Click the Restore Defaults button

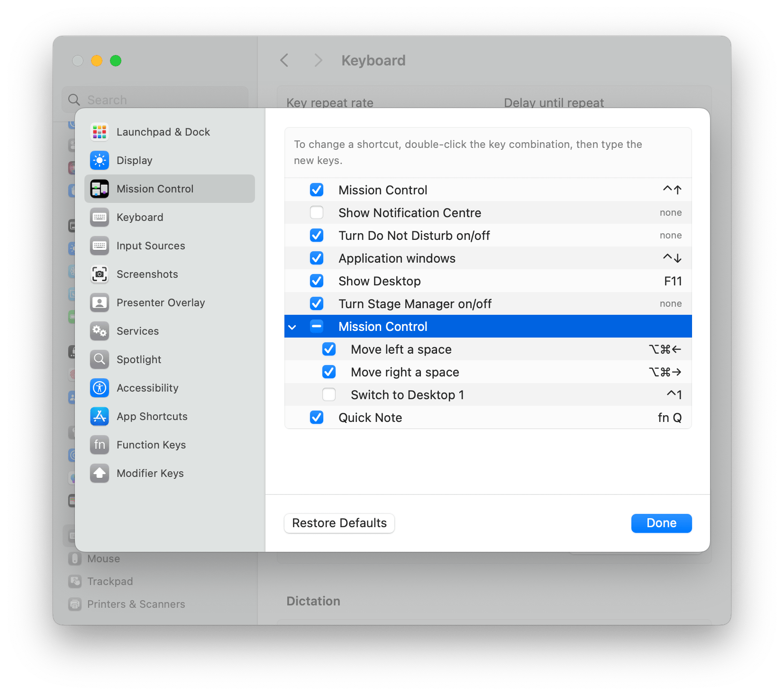click(339, 523)
